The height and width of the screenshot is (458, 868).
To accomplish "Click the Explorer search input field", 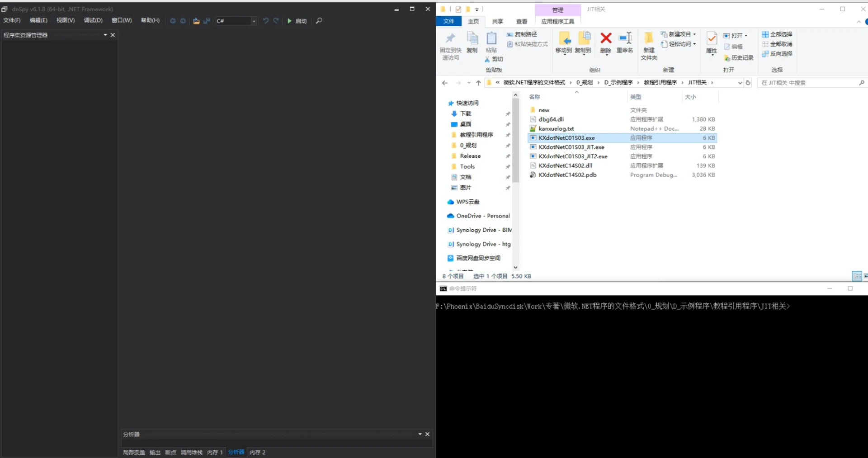I will tap(807, 83).
